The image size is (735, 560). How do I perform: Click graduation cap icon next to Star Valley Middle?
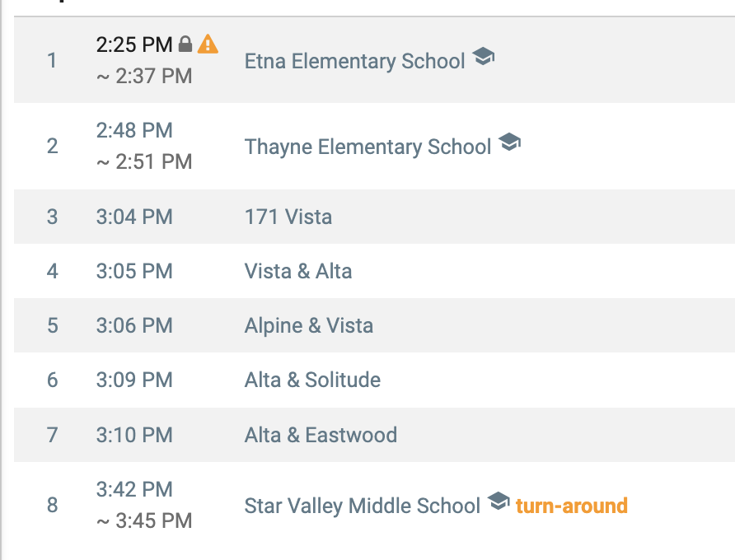coord(499,501)
